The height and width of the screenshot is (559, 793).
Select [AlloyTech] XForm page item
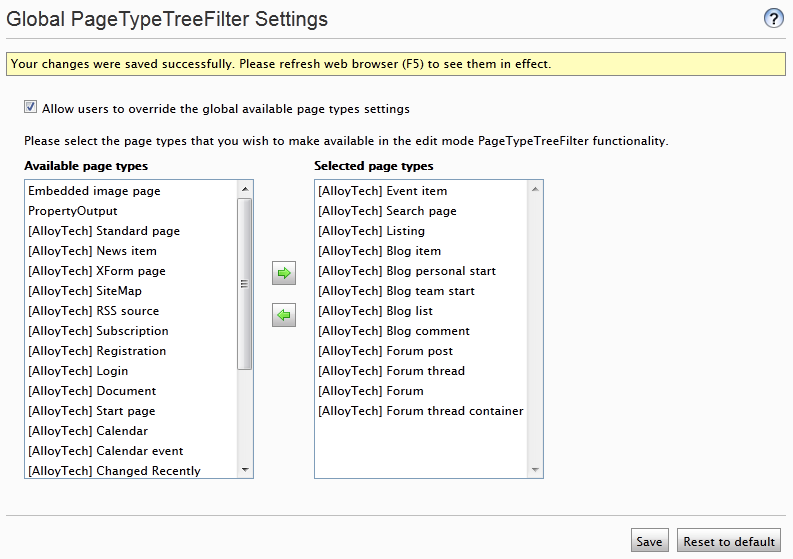tap(131, 271)
